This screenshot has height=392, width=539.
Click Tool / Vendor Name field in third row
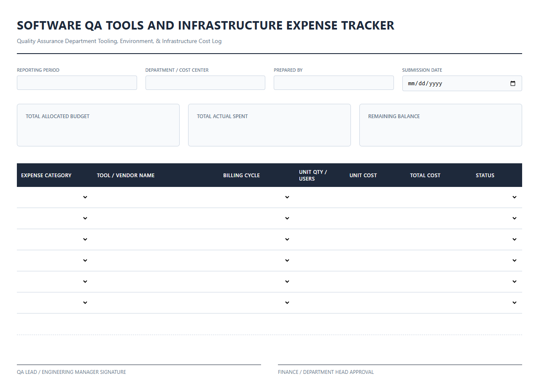[156, 239]
